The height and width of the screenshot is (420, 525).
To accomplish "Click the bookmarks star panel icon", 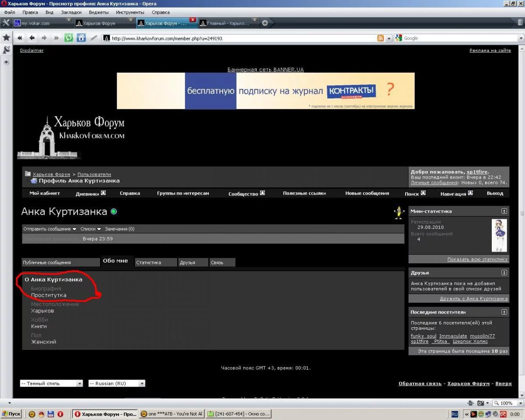I will pos(6,38).
